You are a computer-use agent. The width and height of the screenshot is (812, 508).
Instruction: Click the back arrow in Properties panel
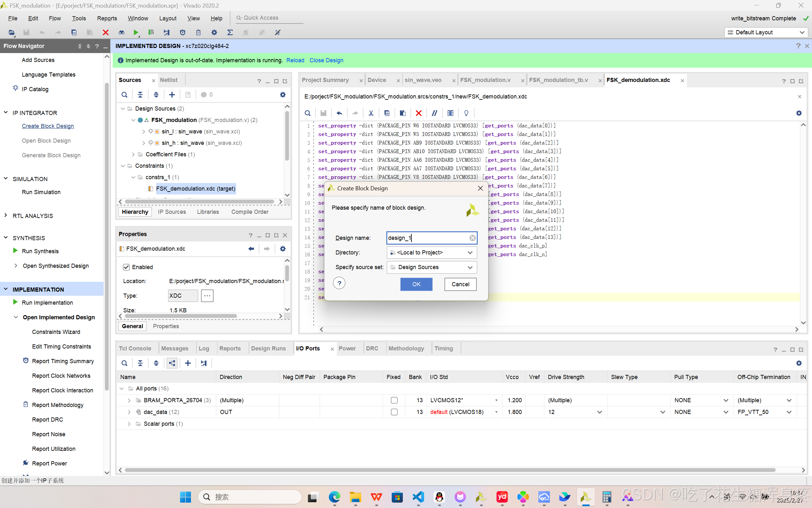point(251,249)
